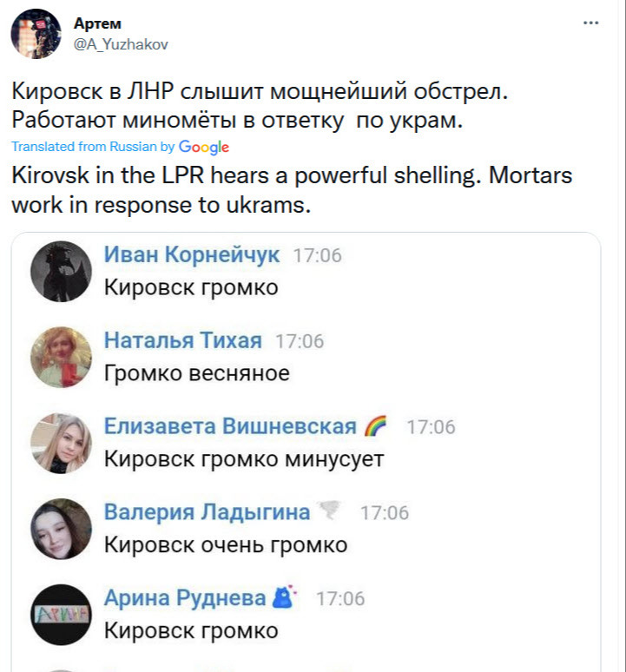Image resolution: width=626 pixels, height=672 pixels.
Task: Open the @A_Yuzhakov handle link
Action: pyautogui.click(x=121, y=43)
